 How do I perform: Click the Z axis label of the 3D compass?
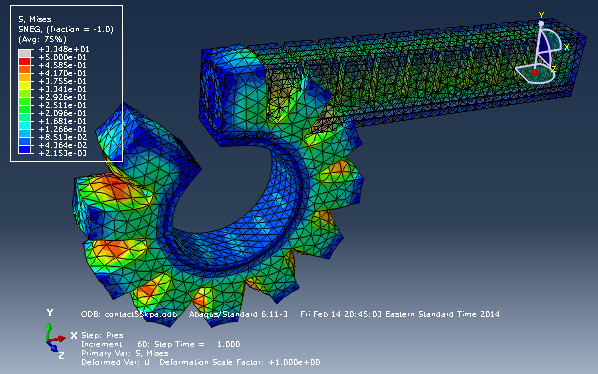[553, 69]
